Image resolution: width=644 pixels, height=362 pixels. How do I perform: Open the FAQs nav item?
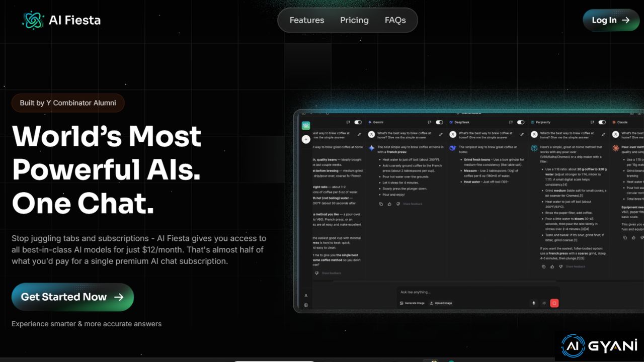tap(395, 20)
